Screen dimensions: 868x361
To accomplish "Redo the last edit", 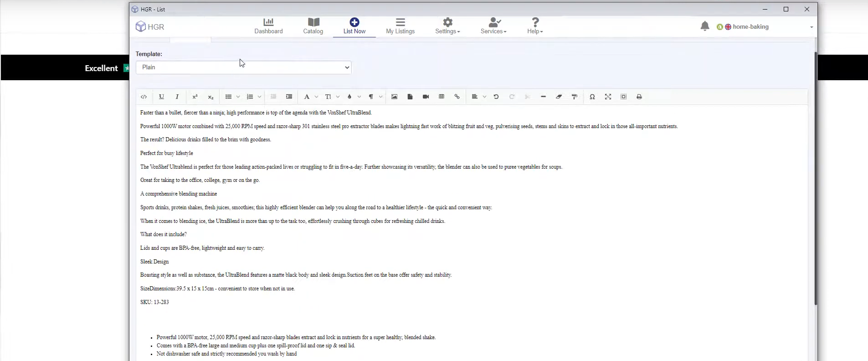I will [512, 97].
